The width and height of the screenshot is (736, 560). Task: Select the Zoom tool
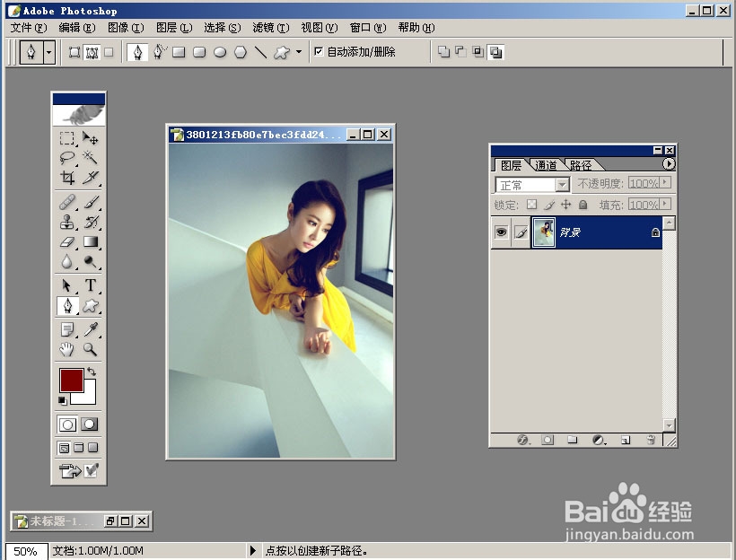pos(90,349)
